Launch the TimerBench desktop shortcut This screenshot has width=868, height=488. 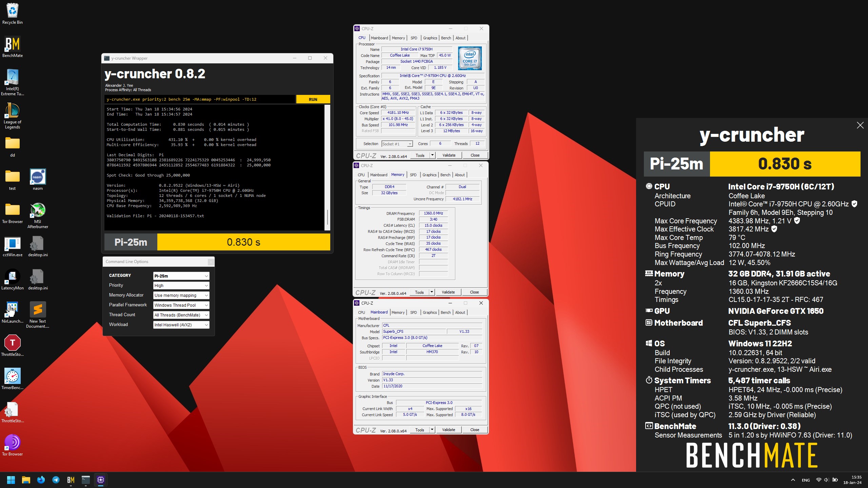click(x=13, y=379)
